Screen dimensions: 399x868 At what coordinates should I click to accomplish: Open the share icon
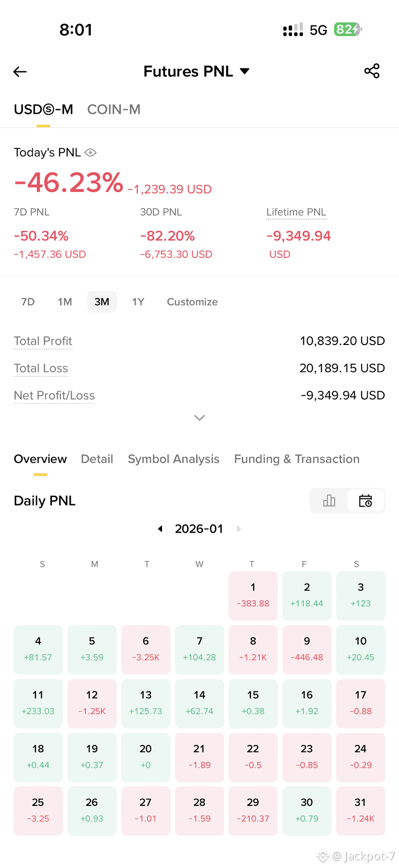coord(372,71)
